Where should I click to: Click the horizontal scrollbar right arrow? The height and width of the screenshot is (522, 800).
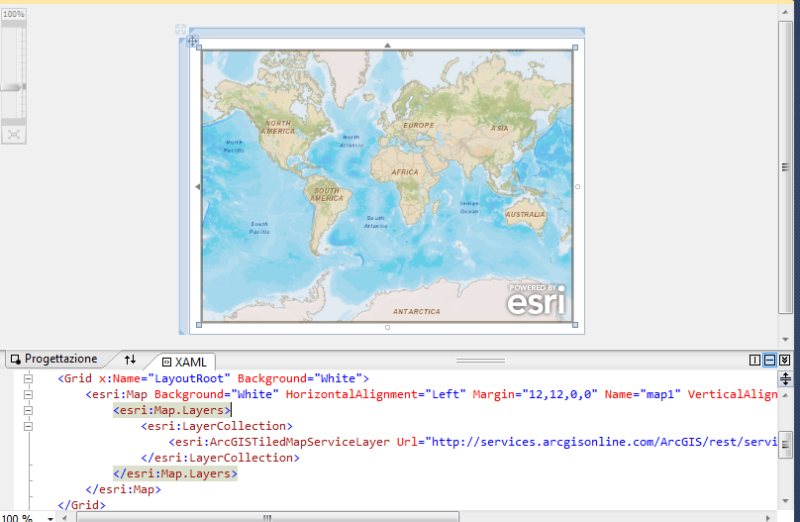[768, 518]
